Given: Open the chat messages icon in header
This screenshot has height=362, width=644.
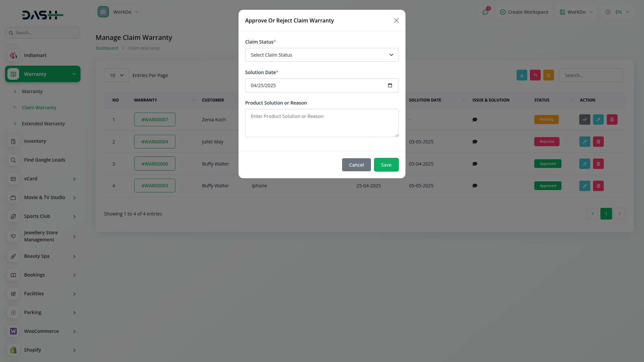Looking at the screenshot, I should [x=485, y=12].
